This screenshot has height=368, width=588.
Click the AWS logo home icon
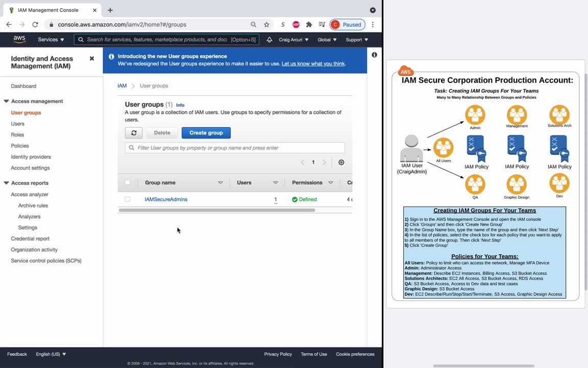(19, 39)
